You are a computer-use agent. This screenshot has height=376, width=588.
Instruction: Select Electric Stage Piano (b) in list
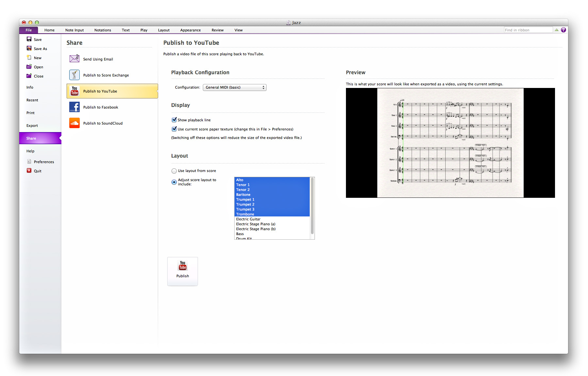click(272, 229)
